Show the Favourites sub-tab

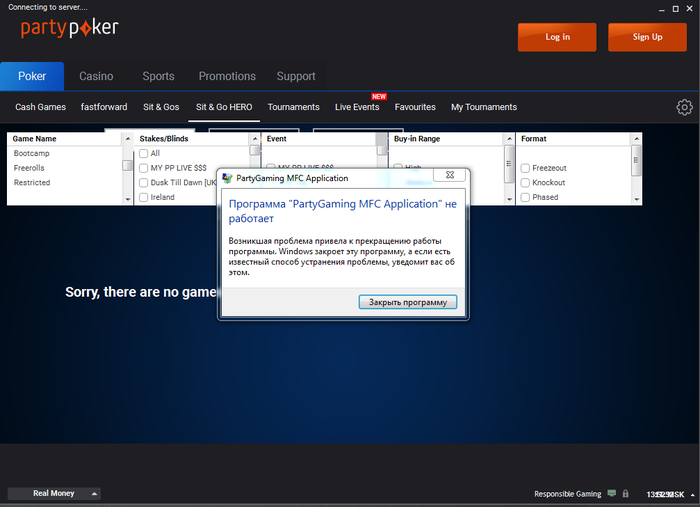pyautogui.click(x=415, y=107)
